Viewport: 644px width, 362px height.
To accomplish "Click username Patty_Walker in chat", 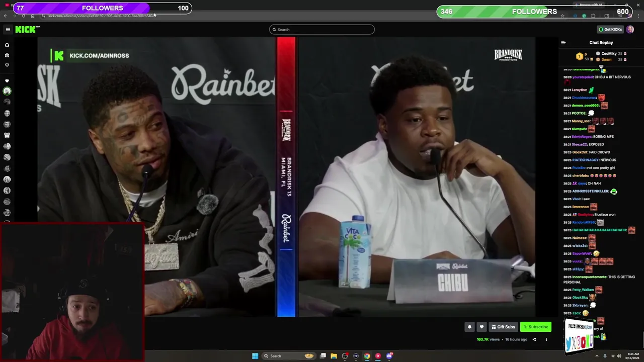I will [x=583, y=290].
